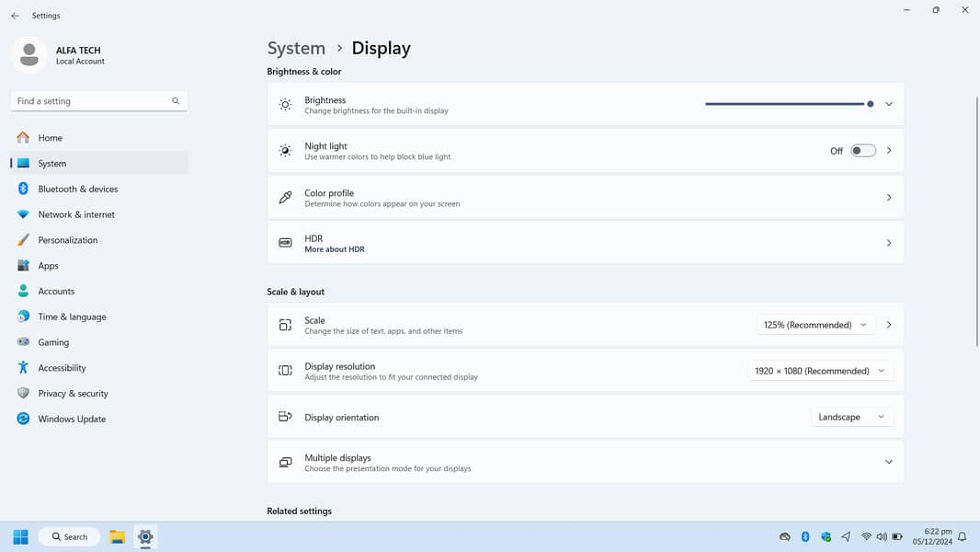Image resolution: width=980 pixels, height=552 pixels.
Task: Go to Bluetooth & devices settings
Action: (78, 189)
